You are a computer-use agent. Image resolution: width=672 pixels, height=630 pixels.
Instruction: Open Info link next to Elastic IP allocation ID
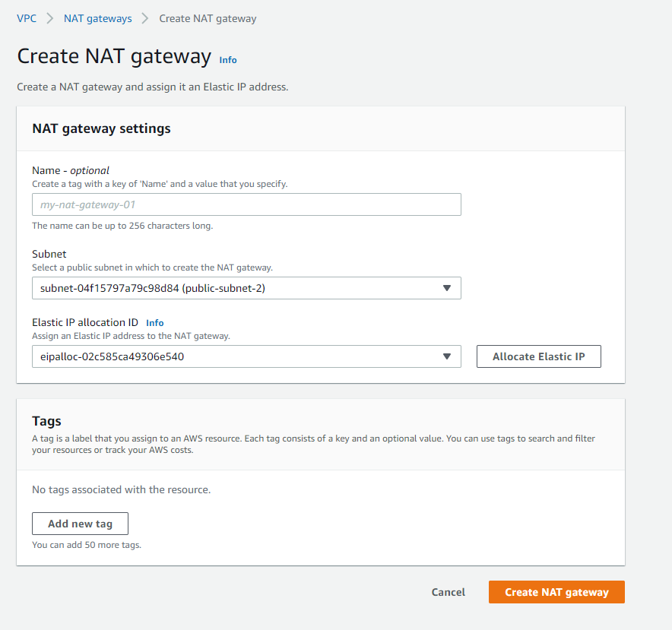155,323
